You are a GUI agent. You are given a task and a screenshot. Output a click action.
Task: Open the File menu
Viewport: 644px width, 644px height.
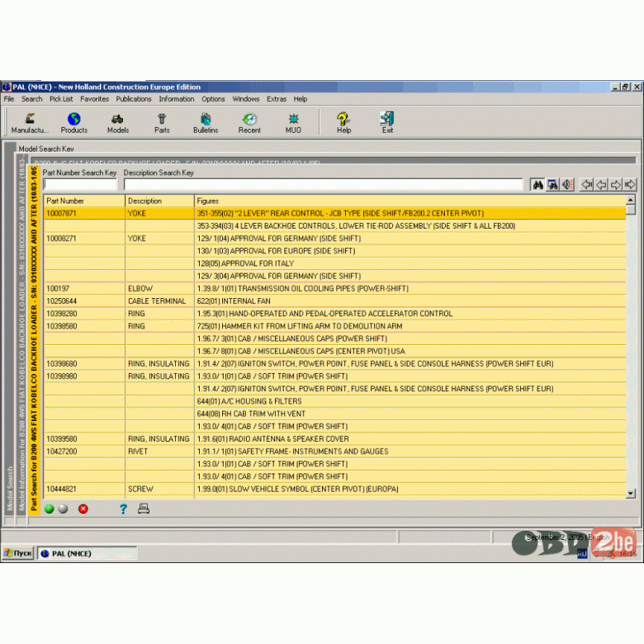pyautogui.click(x=9, y=99)
